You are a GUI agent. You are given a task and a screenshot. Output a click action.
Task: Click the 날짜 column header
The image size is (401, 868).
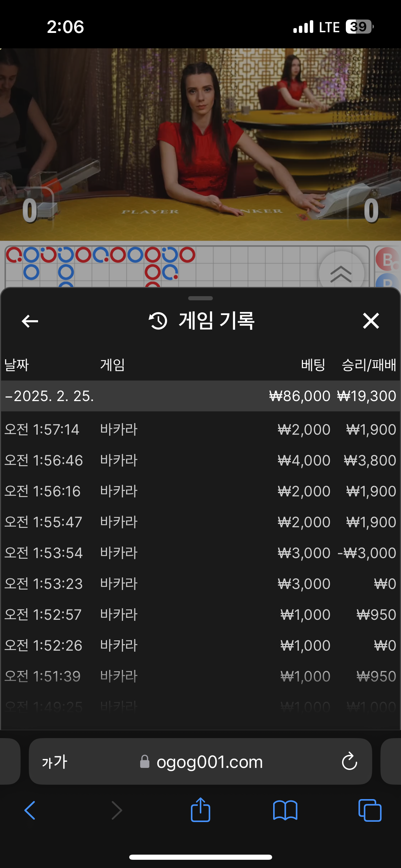16,365
